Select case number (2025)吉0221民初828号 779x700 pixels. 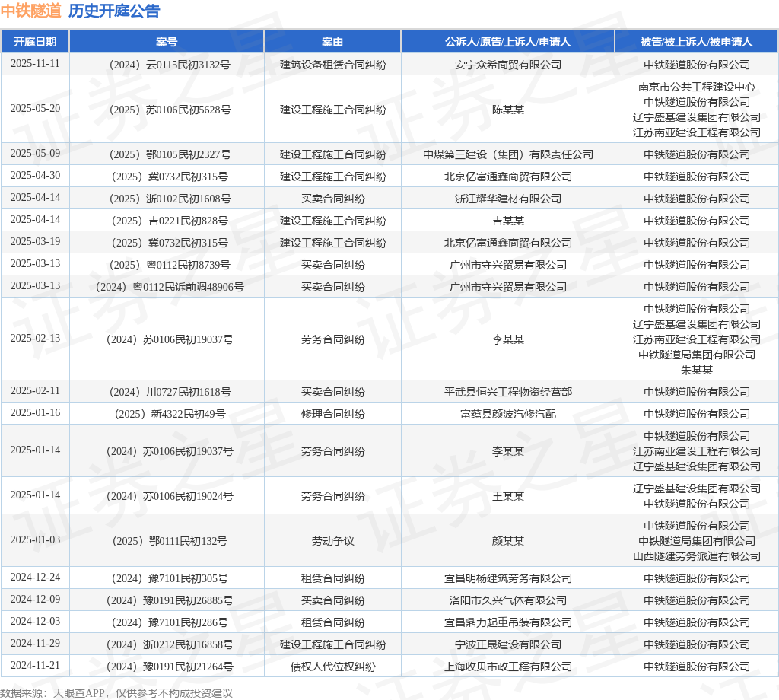170,221
